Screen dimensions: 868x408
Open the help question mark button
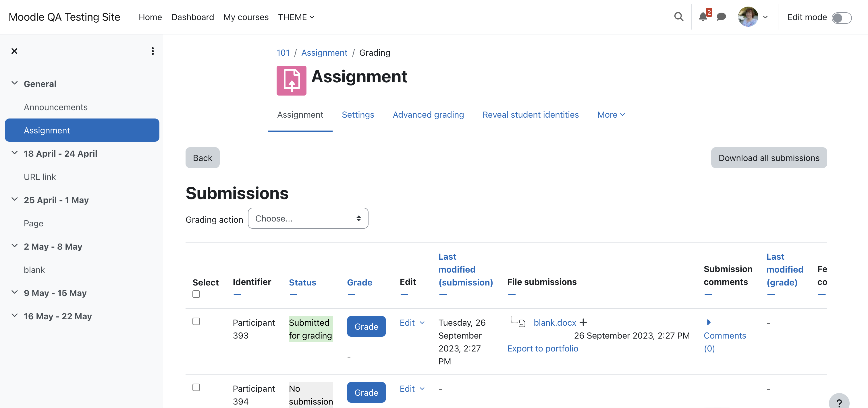[x=839, y=403]
